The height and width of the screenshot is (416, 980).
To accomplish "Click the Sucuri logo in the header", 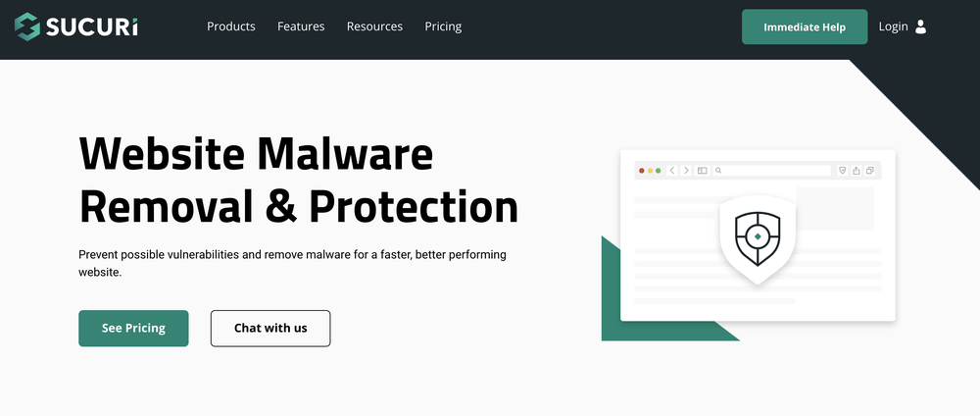I will [x=75, y=26].
